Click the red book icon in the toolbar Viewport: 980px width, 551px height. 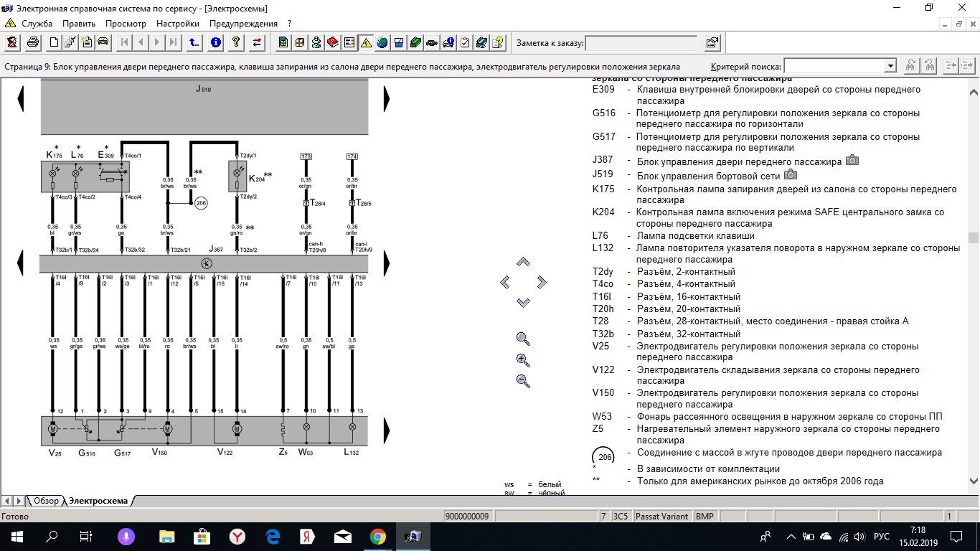pyautogui.click(x=332, y=42)
